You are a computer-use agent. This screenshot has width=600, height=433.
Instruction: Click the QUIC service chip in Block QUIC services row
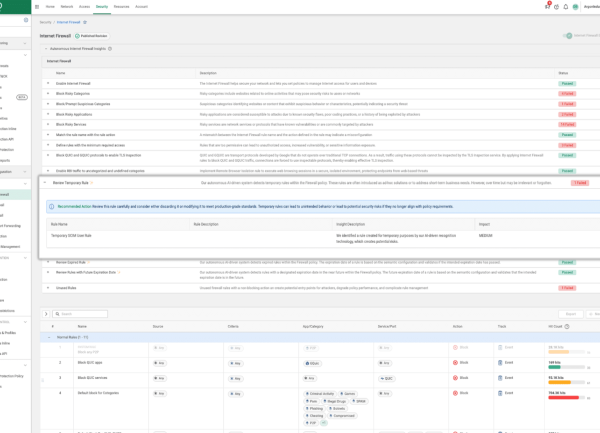pyautogui.click(x=386, y=378)
